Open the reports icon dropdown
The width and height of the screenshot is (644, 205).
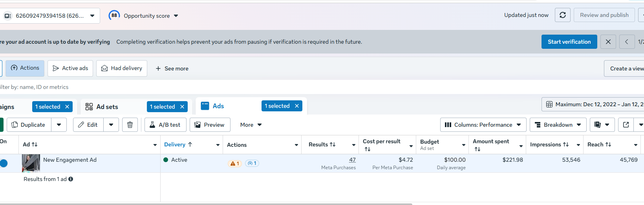coord(601,125)
